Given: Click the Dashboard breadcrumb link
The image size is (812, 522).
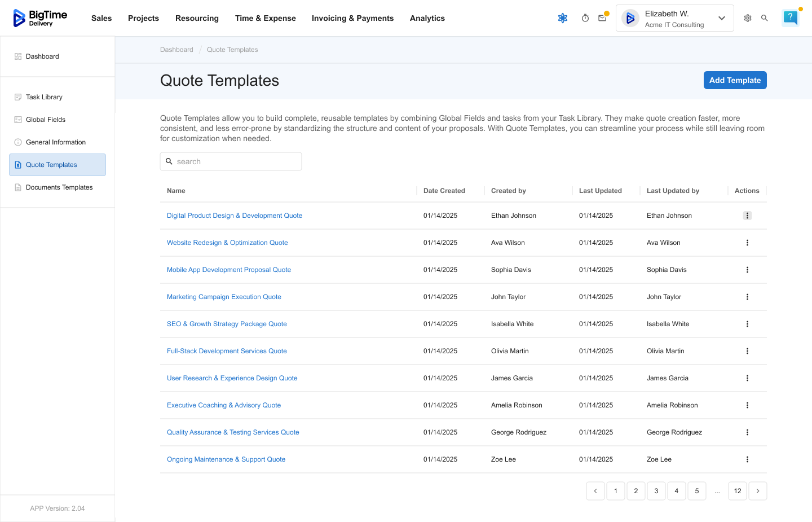Looking at the screenshot, I should click(176, 50).
